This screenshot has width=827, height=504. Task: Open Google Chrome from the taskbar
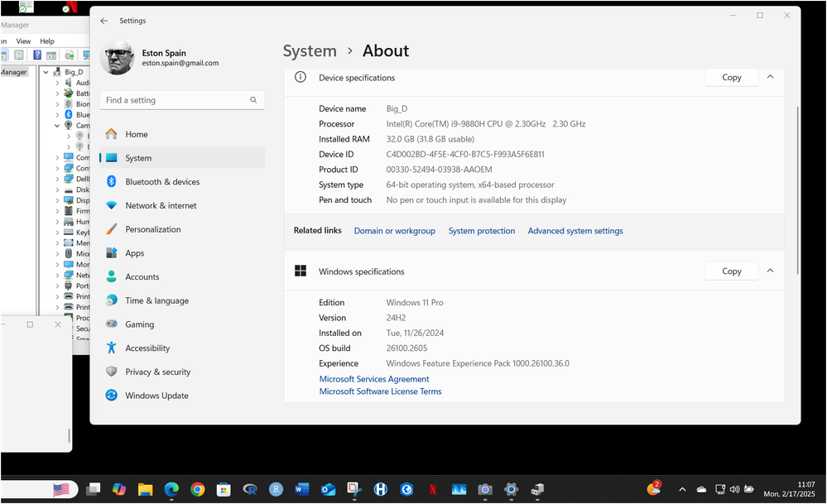(x=197, y=490)
